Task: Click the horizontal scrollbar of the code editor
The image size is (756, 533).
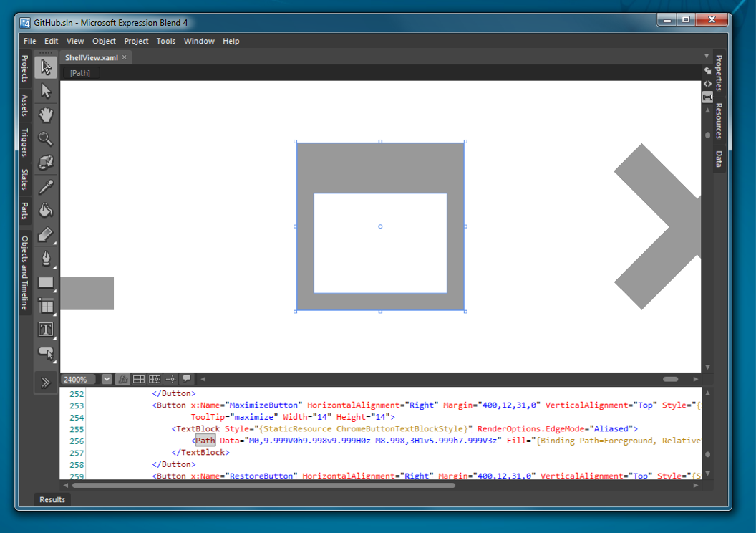Action: 265,485
